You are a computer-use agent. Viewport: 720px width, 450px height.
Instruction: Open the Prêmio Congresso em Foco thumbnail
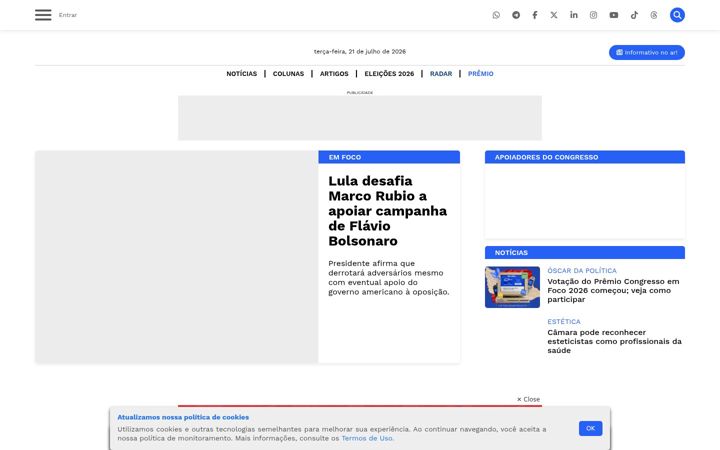pyautogui.click(x=512, y=287)
